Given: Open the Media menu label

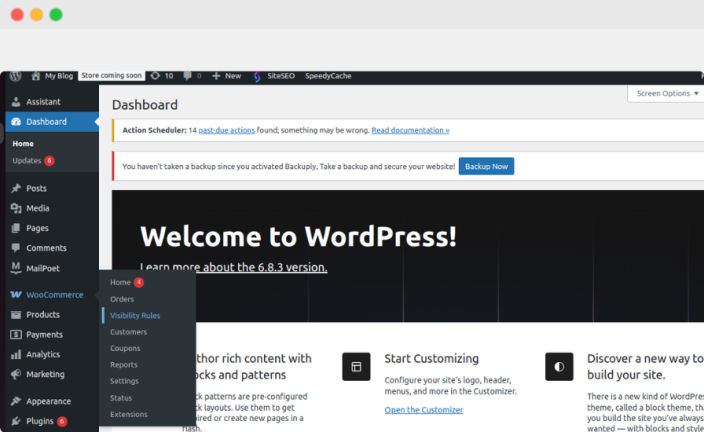Looking at the screenshot, I should pos(38,208).
